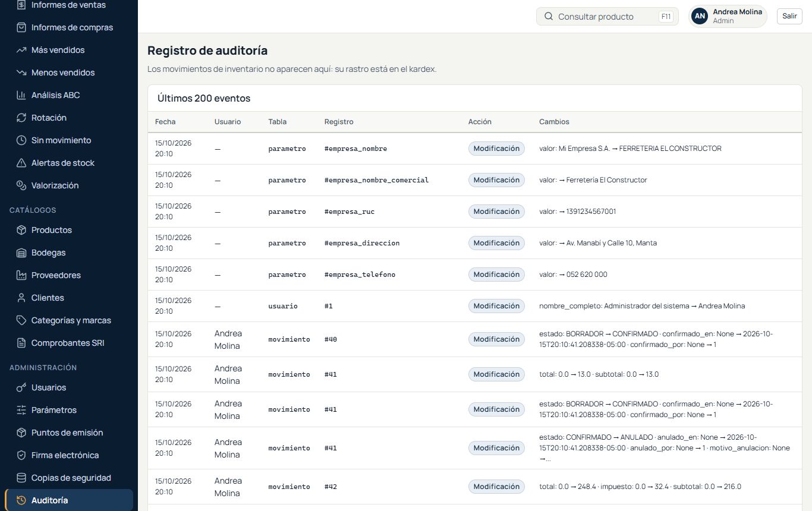Screen dimensions: 812x511
Task: Open the Andrea Molina Admin profile chip
Action: click(x=728, y=16)
